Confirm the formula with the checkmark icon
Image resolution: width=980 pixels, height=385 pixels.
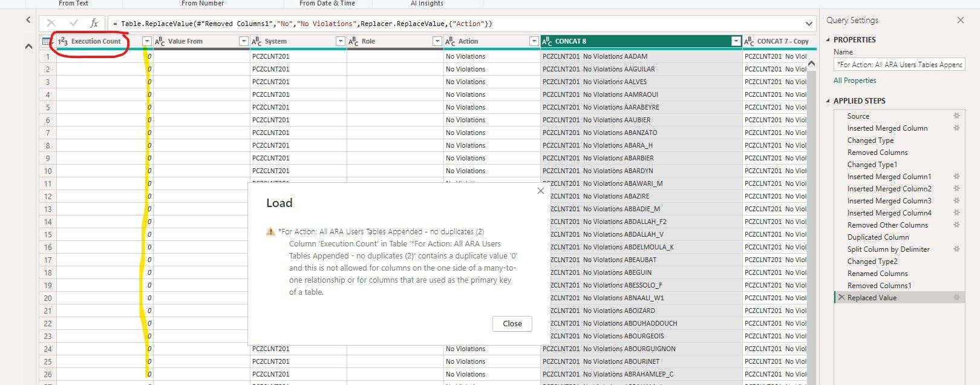click(74, 23)
